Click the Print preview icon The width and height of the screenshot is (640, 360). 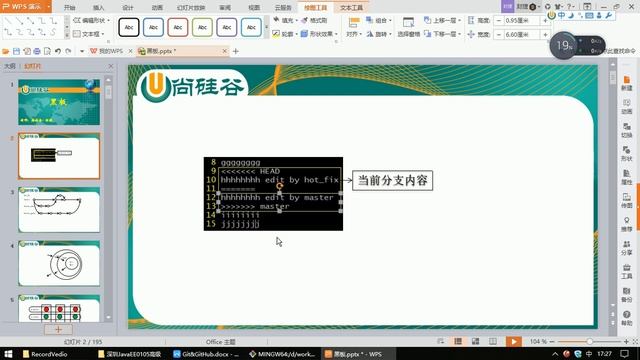pos(47,51)
